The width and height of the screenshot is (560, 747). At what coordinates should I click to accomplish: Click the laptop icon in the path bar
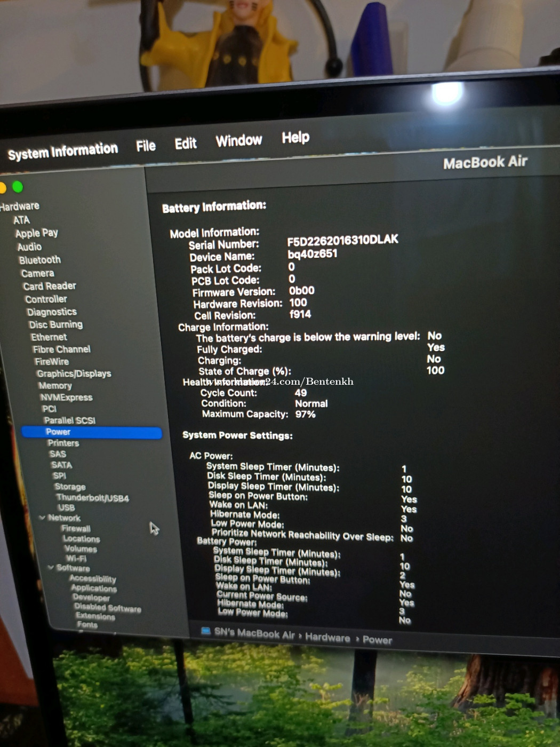click(205, 631)
